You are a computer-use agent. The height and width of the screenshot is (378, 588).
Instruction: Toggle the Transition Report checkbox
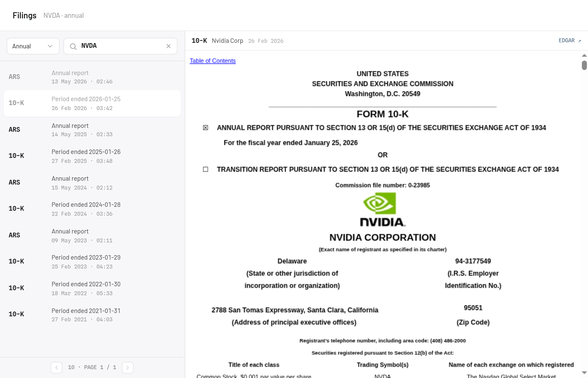206,169
